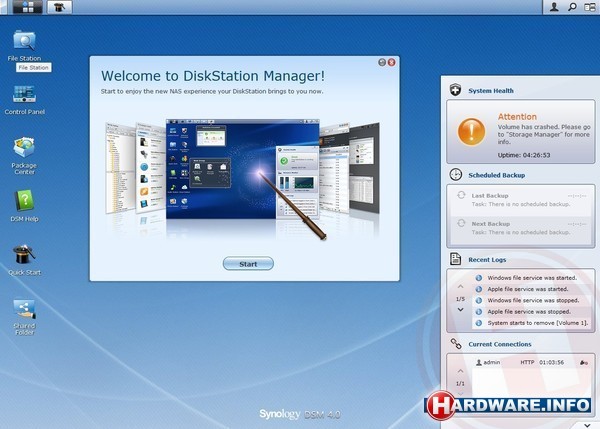Click the 'Volume has crashed' message

(x=544, y=134)
